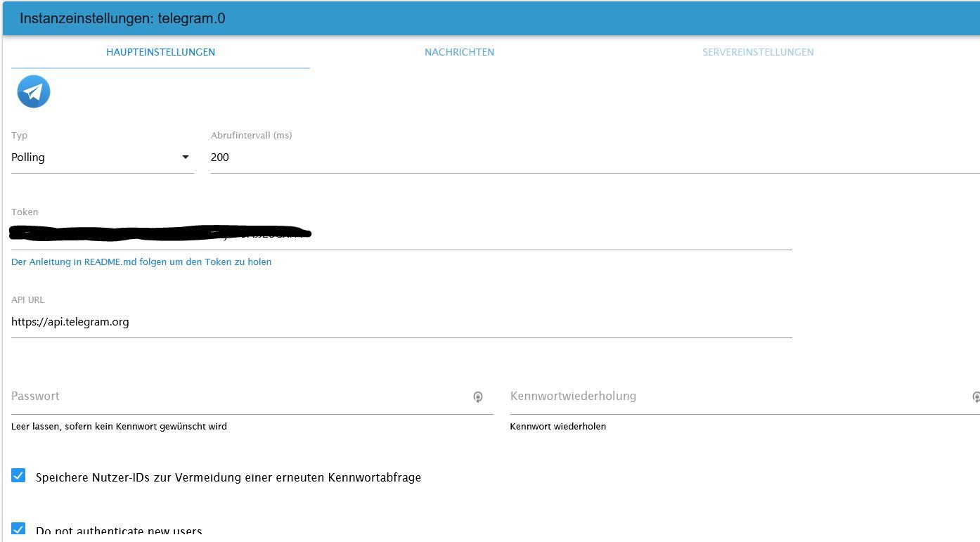Screen dimensions: 980x542
Task: Click the Telegram paper plane logo
Action: pyautogui.click(x=34, y=91)
